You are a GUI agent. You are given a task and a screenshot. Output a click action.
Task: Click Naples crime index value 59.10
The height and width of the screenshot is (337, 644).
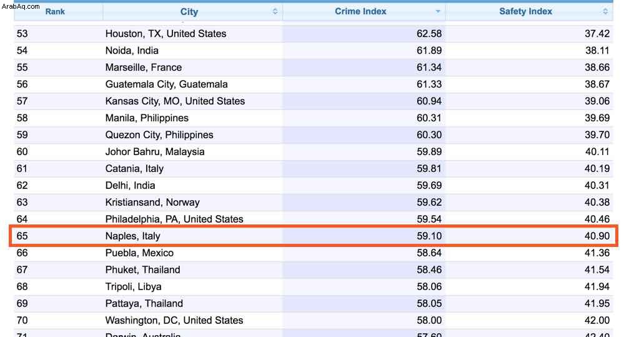pos(429,236)
